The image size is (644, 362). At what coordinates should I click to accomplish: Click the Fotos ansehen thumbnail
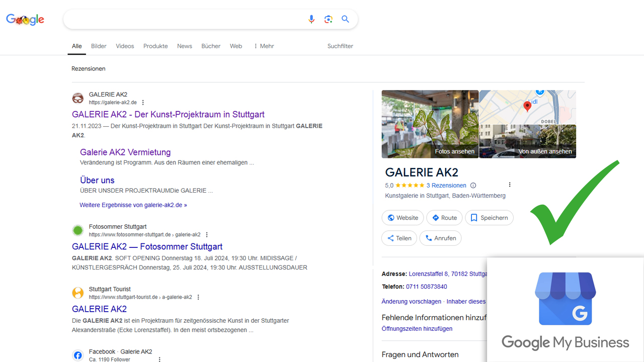pyautogui.click(x=430, y=124)
